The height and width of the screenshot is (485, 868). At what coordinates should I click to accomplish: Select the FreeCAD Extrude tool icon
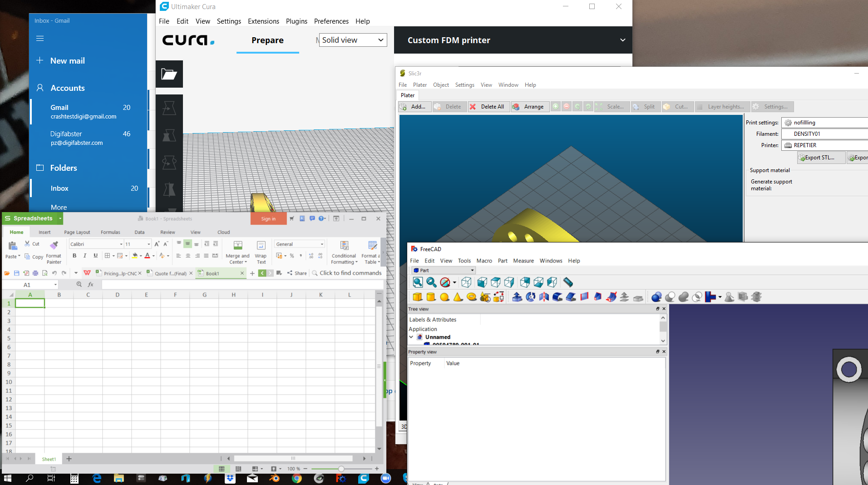point(517,297)
